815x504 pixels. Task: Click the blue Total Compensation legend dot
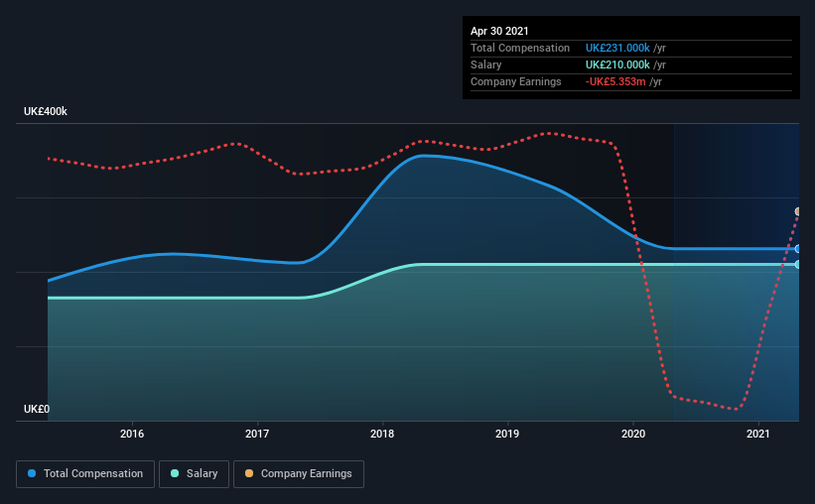tap(32, 473)
